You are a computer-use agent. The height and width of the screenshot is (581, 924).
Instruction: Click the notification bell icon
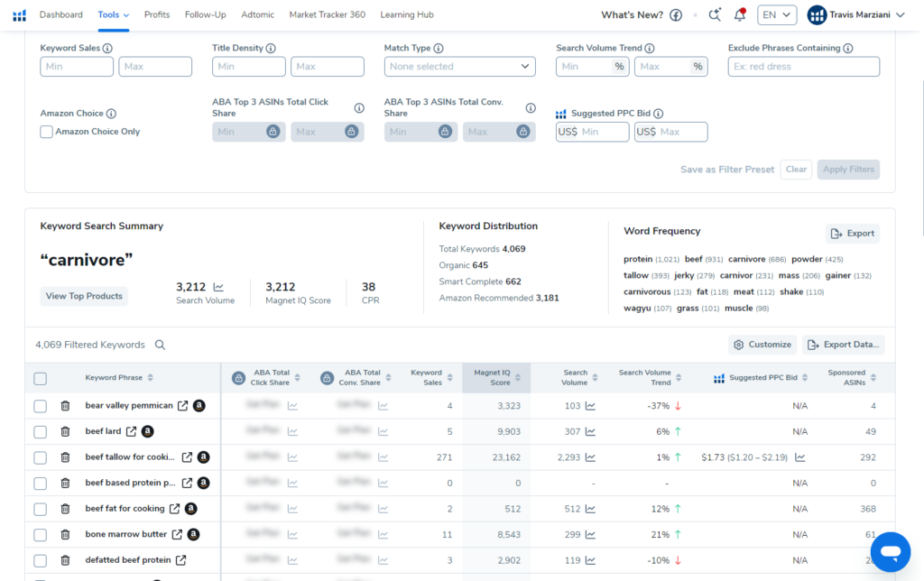pyautogui.click(x=740, y=14)
